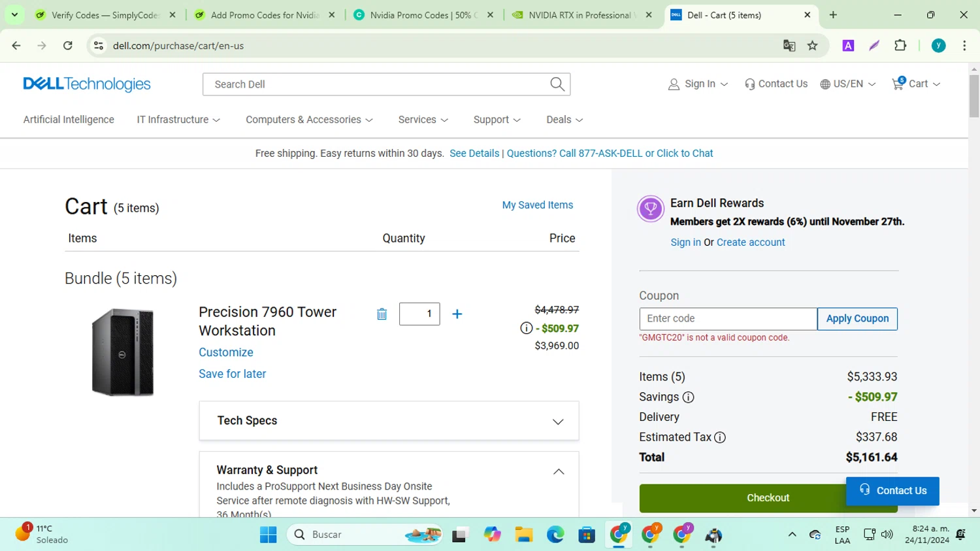Open Artificial Intelligence nav item
This screenshot has height=551, width=980.
(x=69, y=120)
